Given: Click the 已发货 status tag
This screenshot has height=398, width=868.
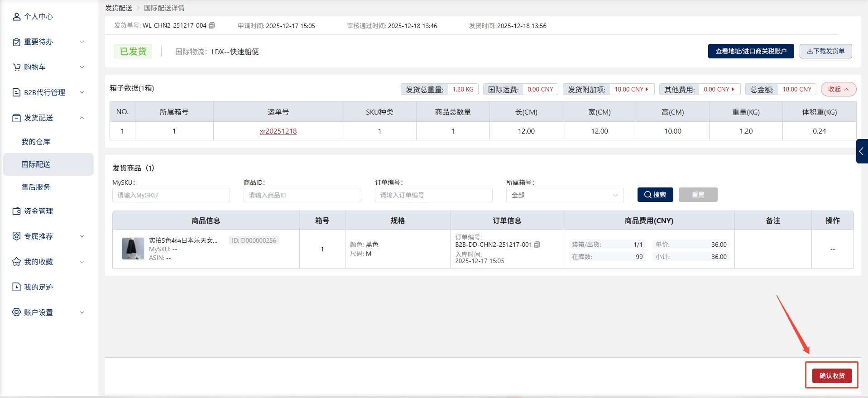Looking at the screenshot, I should [133, 52].
